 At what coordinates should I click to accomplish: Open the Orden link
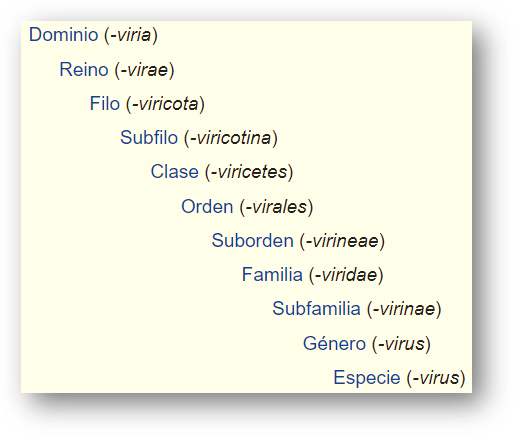pos(207,206)
